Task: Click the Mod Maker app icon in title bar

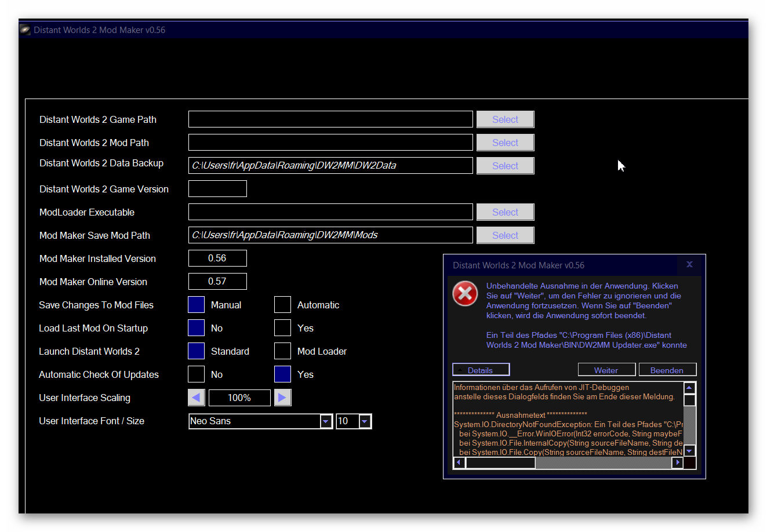Action: 25,30
